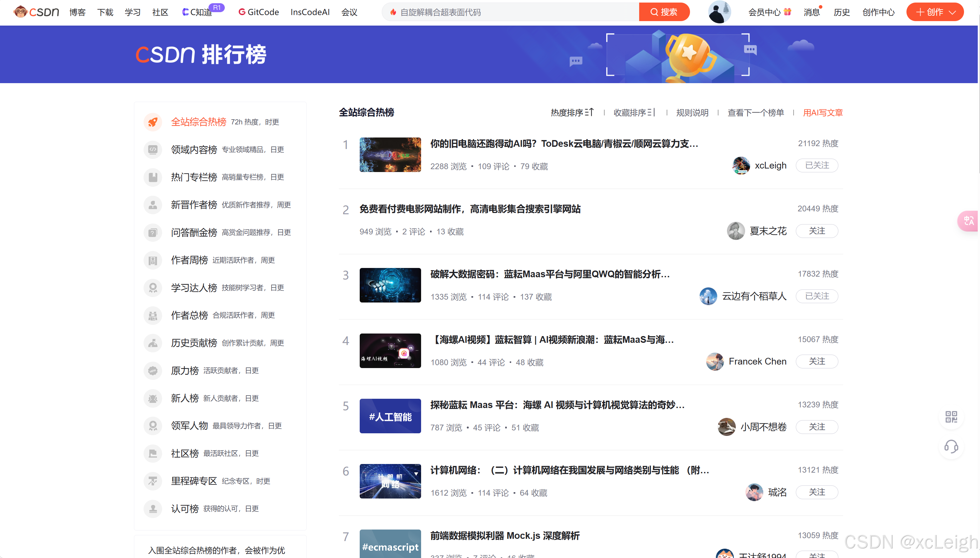Open C知道 in top navigation
Image resolution: width=980 pixels, height=558 pixels.
pos(197,12)
